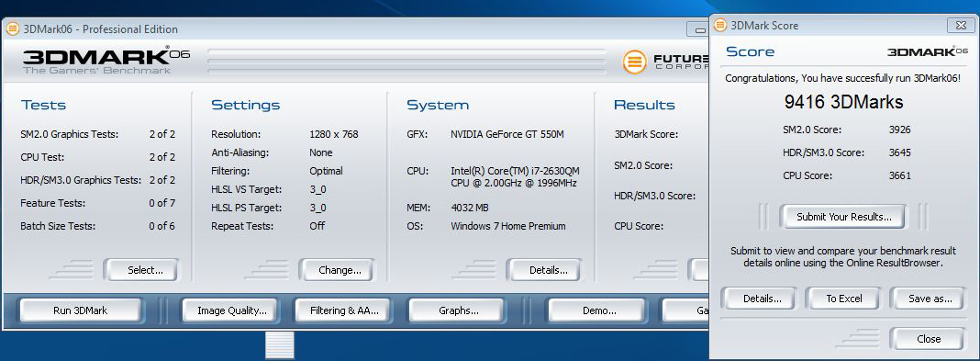Close the score dialog with Close button
980x361 pixels.
(928, 339)
